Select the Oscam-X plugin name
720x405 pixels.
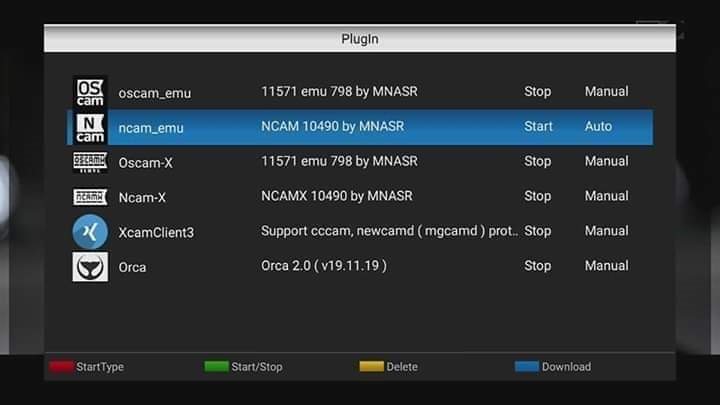pos(146,163)
